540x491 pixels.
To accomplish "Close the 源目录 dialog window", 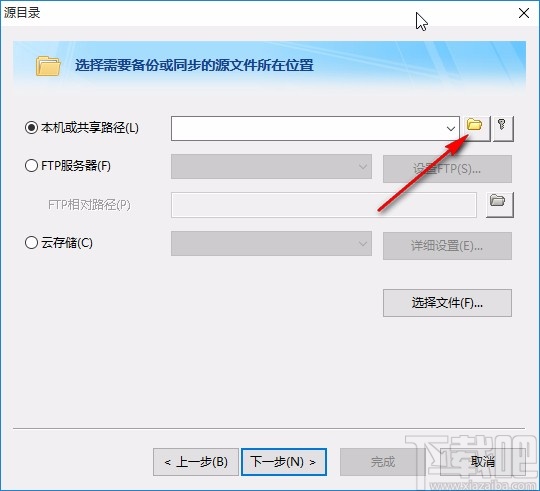I will coord(524,13).
